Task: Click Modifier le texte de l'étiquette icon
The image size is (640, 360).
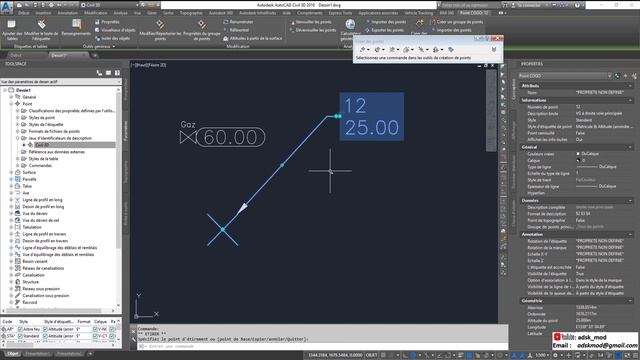Action: point(41,25)
